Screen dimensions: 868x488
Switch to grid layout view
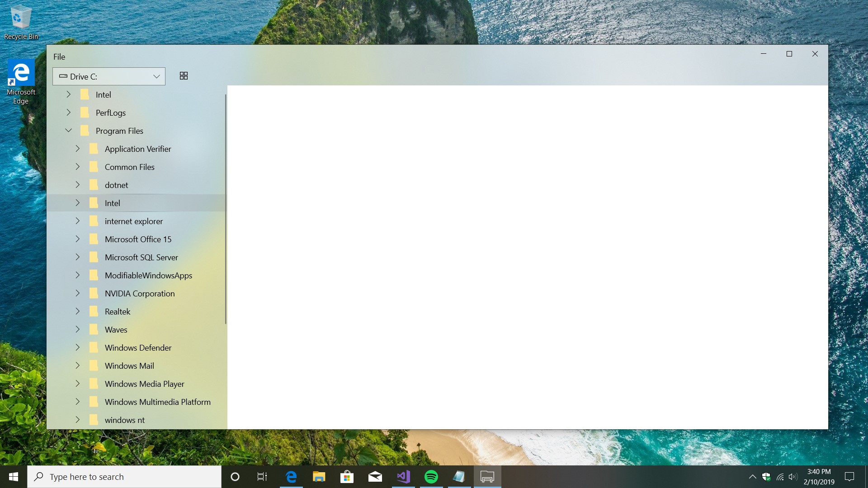[x=183, y=75]
